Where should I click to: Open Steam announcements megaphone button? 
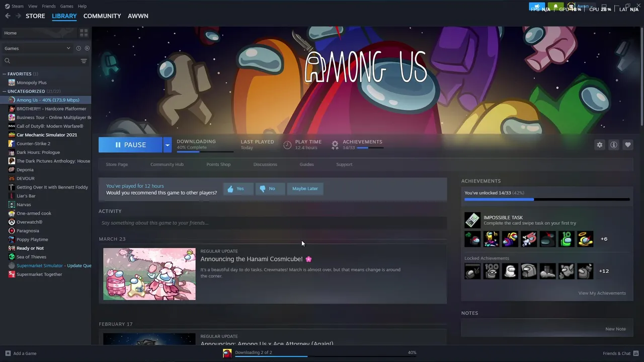click(537, 7)
